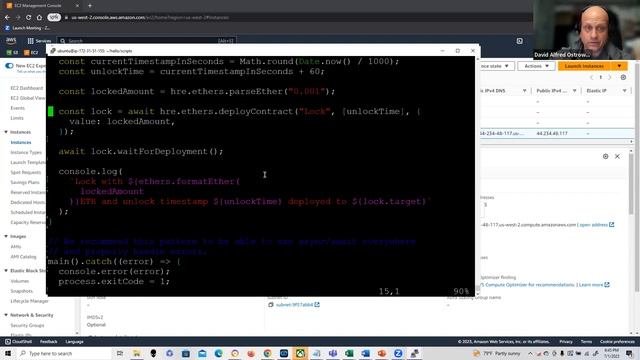Open Language selector in the console footer
The height and width of the screenshot is (360, 640).
click(x=74, y=342)
